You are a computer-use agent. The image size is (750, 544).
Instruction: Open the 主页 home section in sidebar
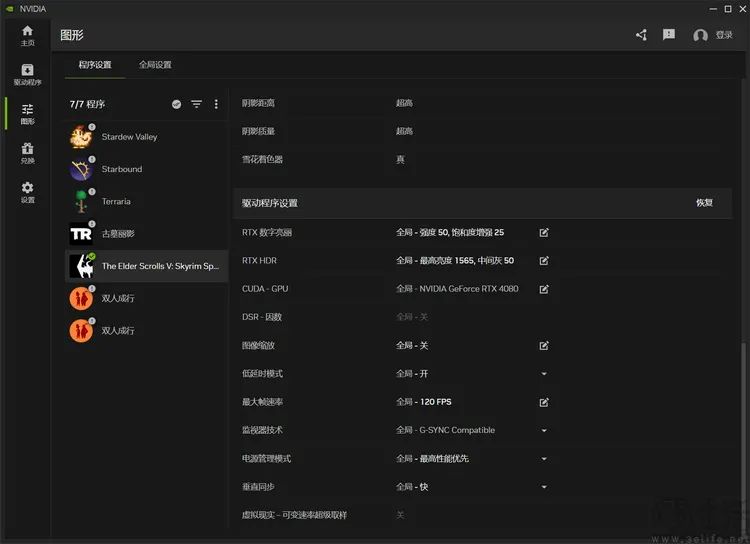tap(27, 35)
